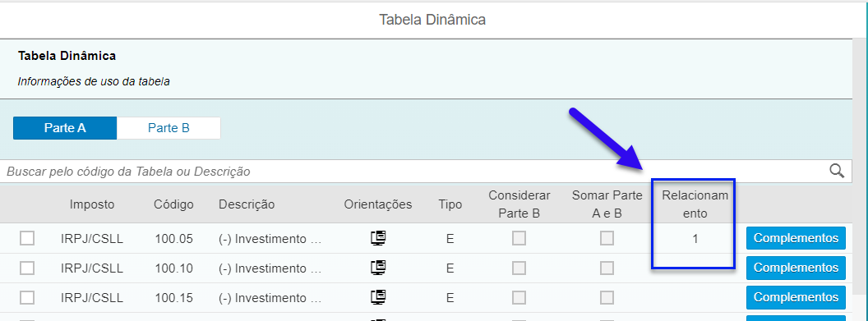Focus the Buscar pelo código search field
The width and height of the screenshot is (868, 321).
click(x=415, y=172)
